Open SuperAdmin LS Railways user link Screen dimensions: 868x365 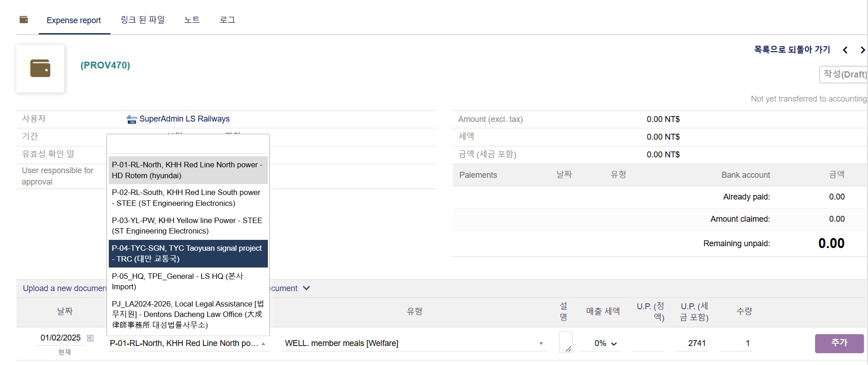[184, 119]
